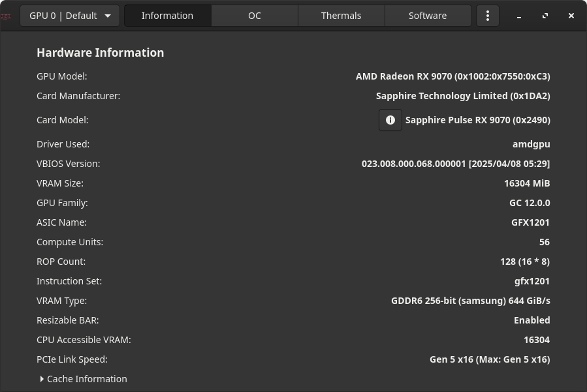
Task: Click the ASIC Name: label
Action: click(x=61, y=222)
